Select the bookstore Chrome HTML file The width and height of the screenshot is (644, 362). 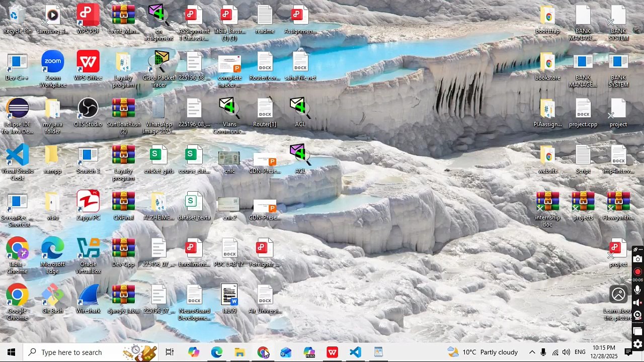coord(547,67)
